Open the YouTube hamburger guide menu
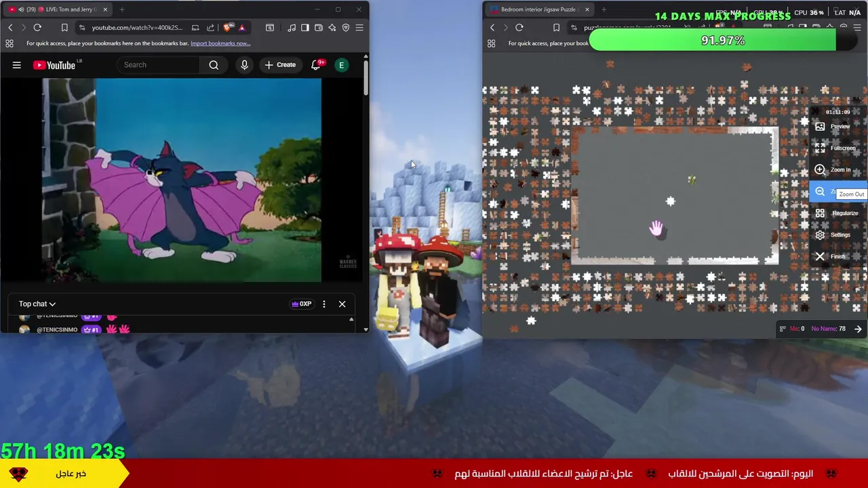868x488 pixels. (x=17, y=65)
